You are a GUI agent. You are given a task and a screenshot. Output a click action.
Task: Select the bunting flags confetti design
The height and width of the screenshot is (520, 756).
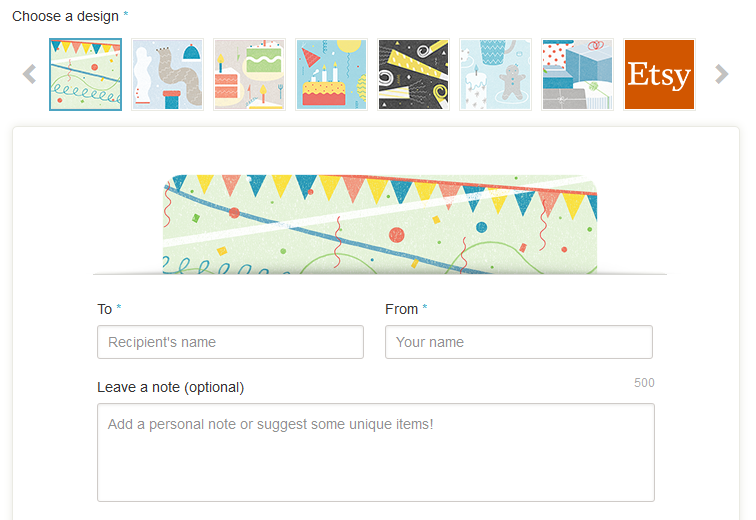coord(86,75)
